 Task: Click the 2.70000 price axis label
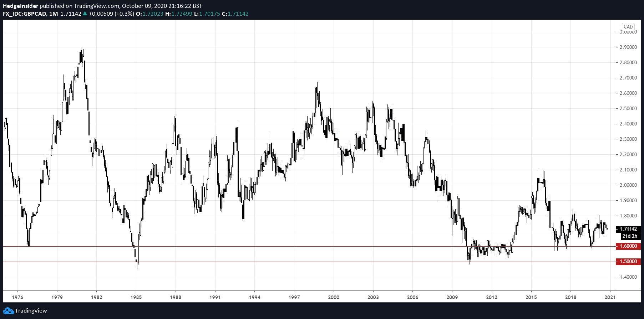point(628,78)
